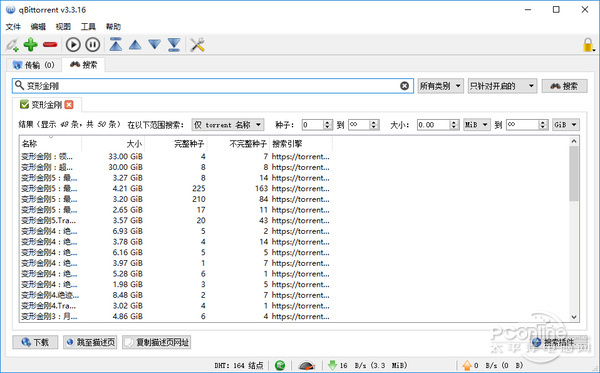Screen dimensions: 600x373
Task: Click the green plus add torrent icon
Action: (x=31, y=45)
